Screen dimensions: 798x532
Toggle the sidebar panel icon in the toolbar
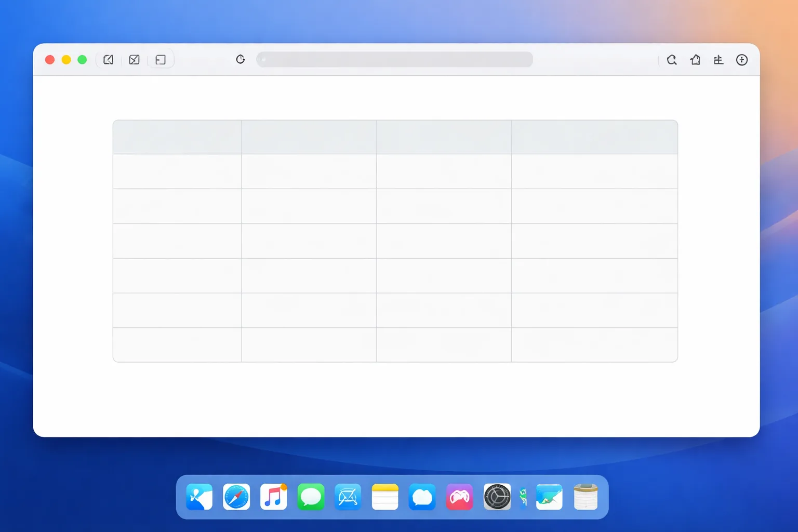pyautogui.click(x=161, y=60)
